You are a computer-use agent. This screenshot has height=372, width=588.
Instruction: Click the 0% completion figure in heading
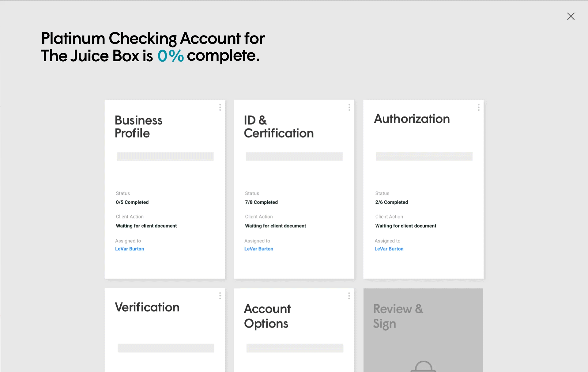(171, 56)
